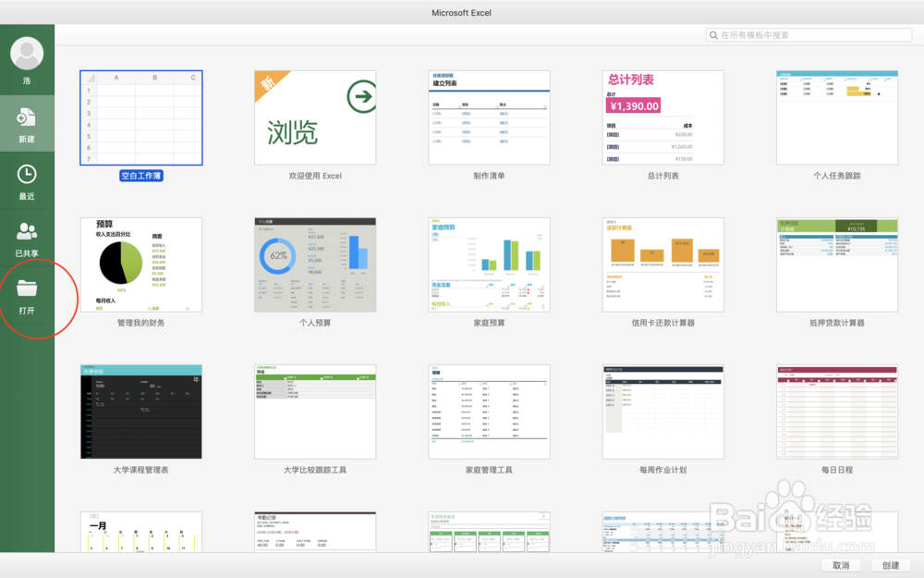Click the 管理我的财务 label text
This screenshot has height=578, width=924.
[141, 323]
